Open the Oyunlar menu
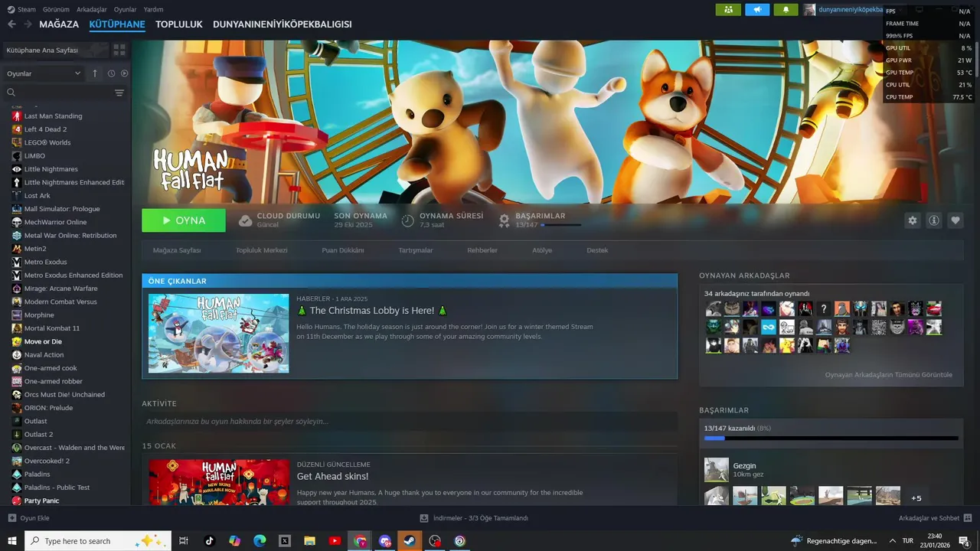Viewport: 980px width, 551px height. tap(126, 9)
